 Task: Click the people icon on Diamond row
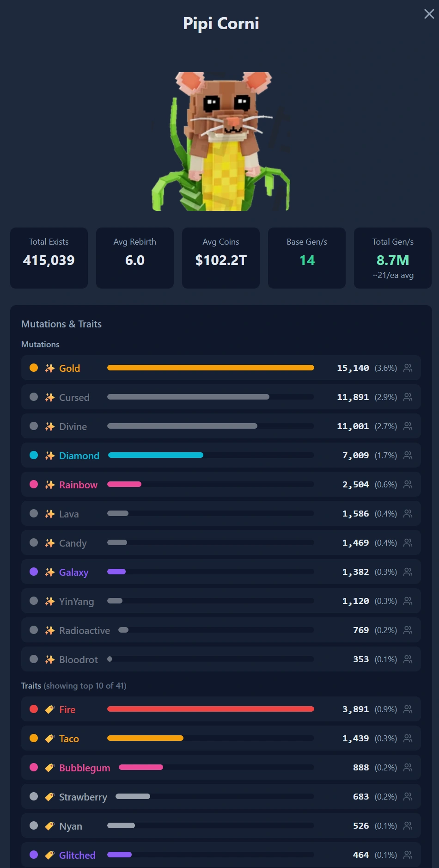click(408, 456)
